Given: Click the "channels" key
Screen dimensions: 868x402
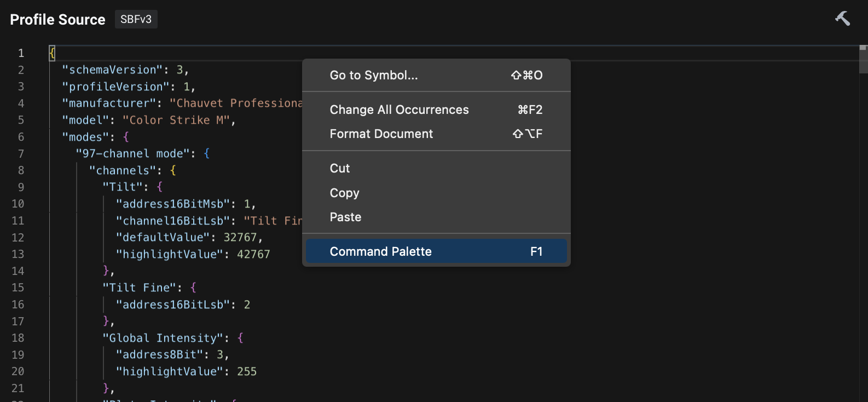Looking at the screenshot, I should pyautogui.click(x=123, y=170).
